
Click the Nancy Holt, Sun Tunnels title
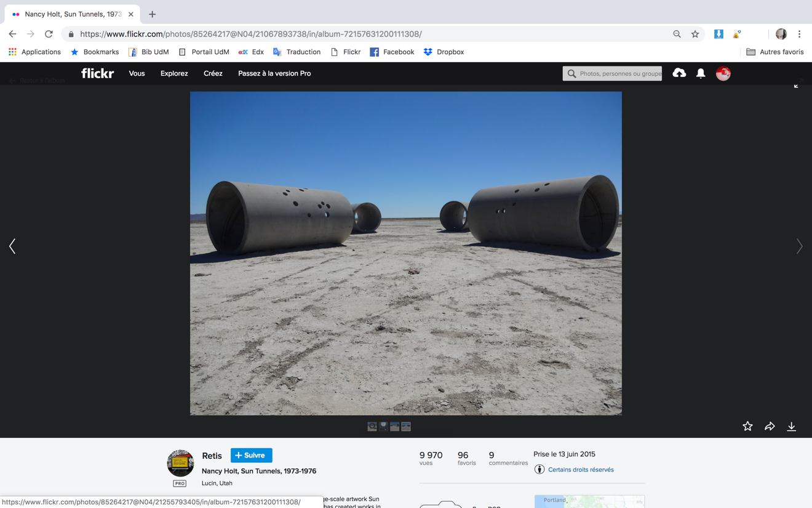pyautogui.click(x=259, y=471)
